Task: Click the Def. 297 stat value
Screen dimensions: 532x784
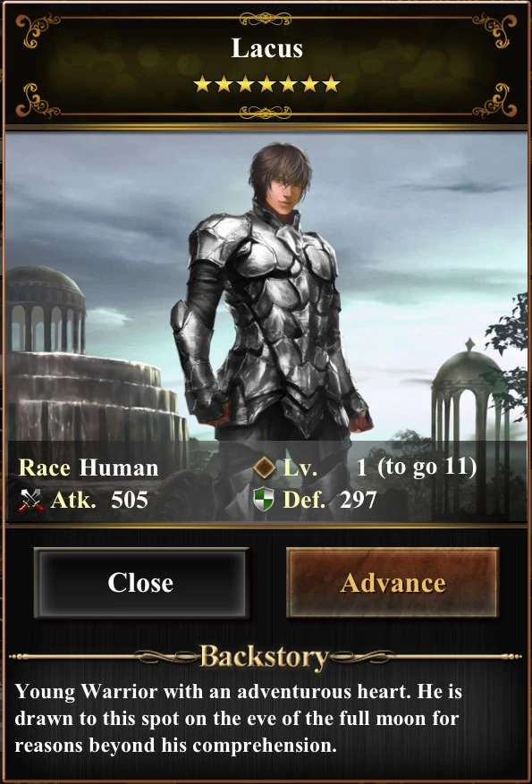Action: pyautogui.click(x=358, y=500)
